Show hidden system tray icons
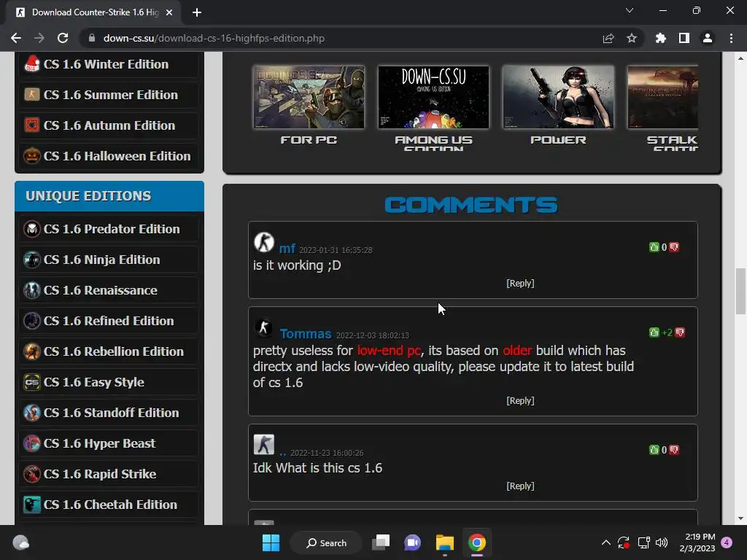 605,542
